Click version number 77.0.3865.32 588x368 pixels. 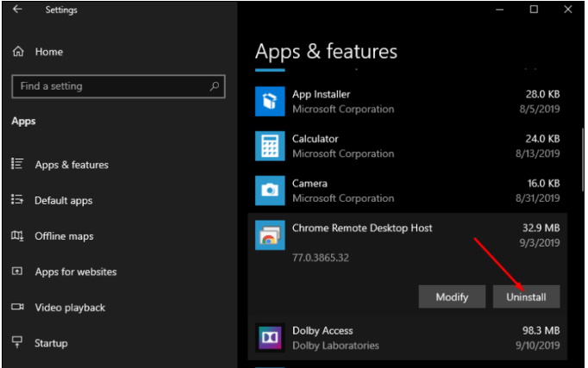pos(321,258)
